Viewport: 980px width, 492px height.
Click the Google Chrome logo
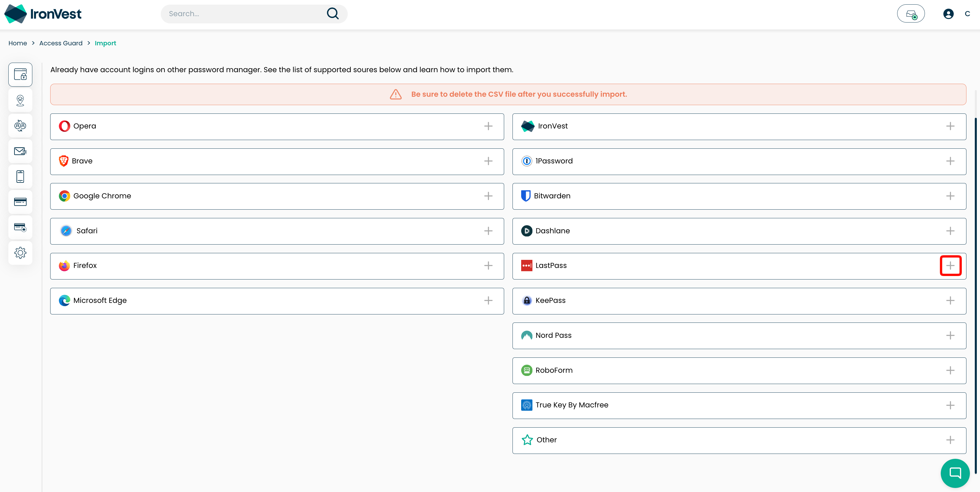[64, 196]
